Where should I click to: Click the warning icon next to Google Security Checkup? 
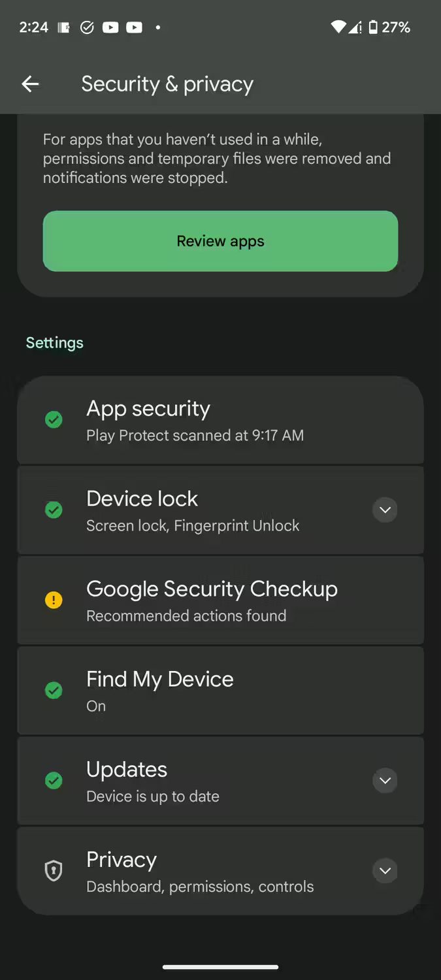tap(54, 599)
